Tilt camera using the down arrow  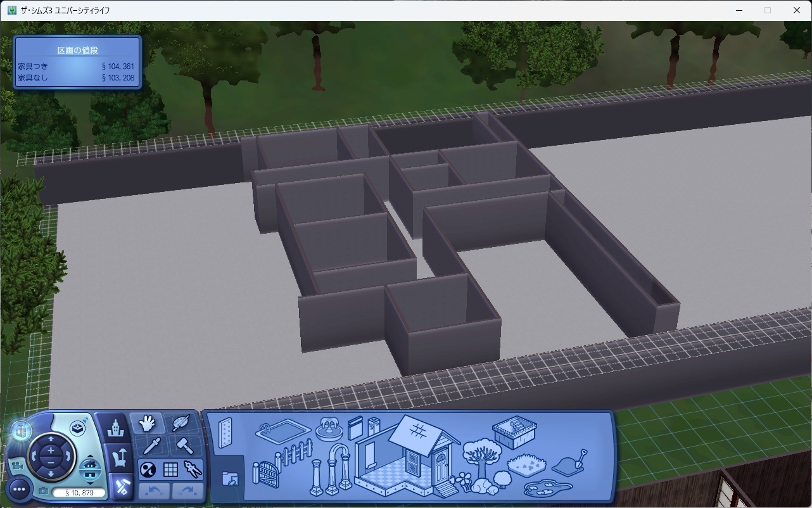(51, 475)
